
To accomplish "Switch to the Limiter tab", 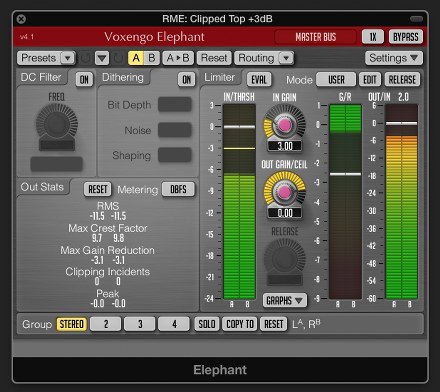I will coord(220,77).
